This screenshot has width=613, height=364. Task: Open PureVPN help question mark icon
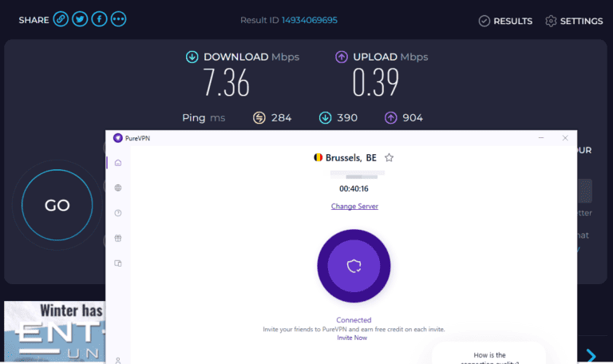tap(118, 213)
